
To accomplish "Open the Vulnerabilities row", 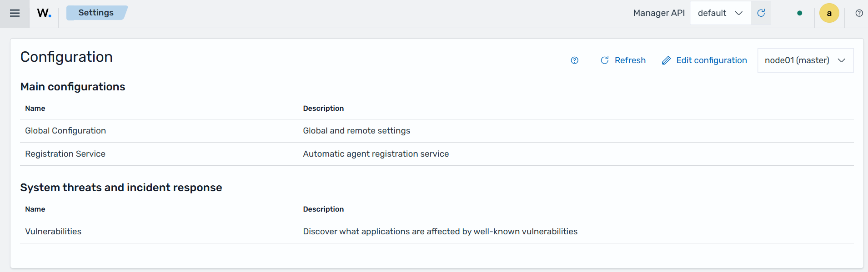I will click(x=437, y=232).
